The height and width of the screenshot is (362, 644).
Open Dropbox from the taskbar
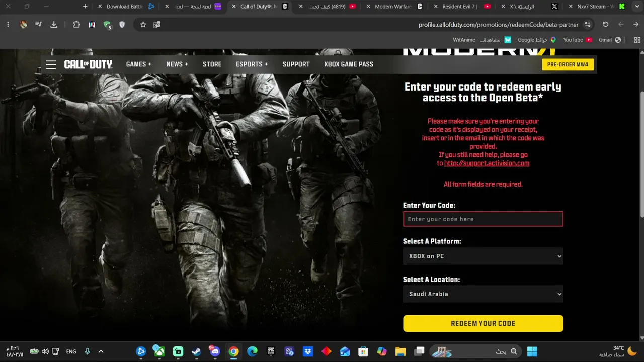[x=308, y=351]
